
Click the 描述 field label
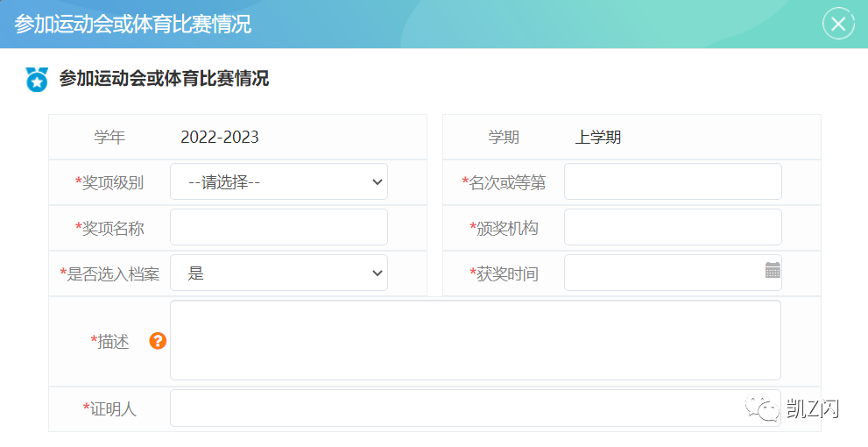coord(113,342)
